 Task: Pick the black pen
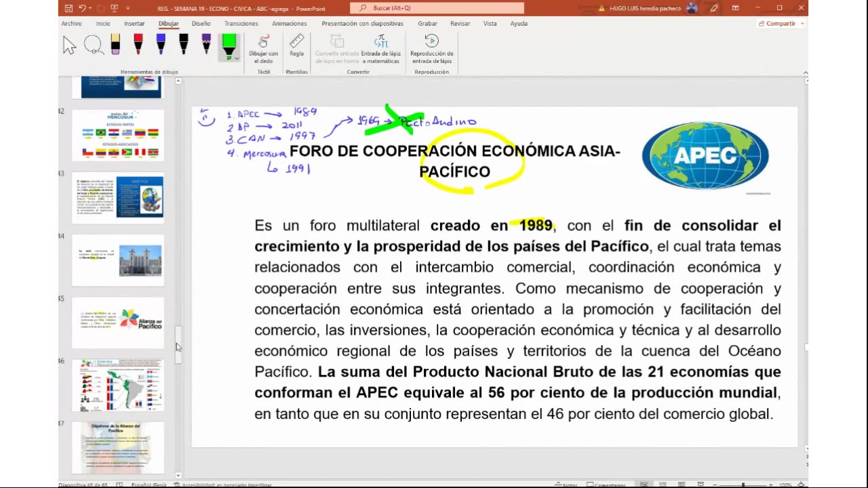coord(184,45)
